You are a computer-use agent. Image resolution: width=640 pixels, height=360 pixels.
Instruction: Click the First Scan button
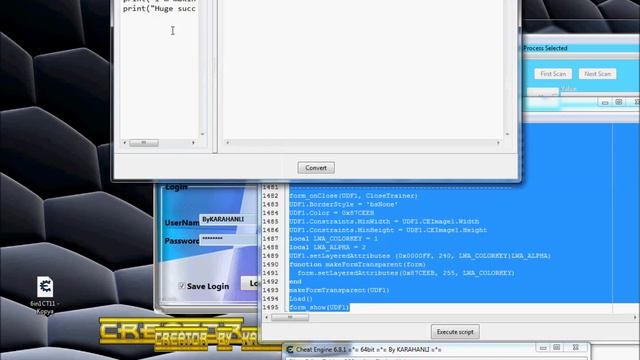[553, 74]
